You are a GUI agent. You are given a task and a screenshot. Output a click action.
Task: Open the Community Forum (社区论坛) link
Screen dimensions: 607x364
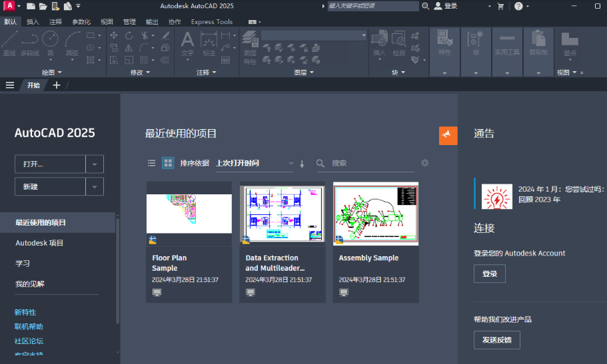(29, 341)
